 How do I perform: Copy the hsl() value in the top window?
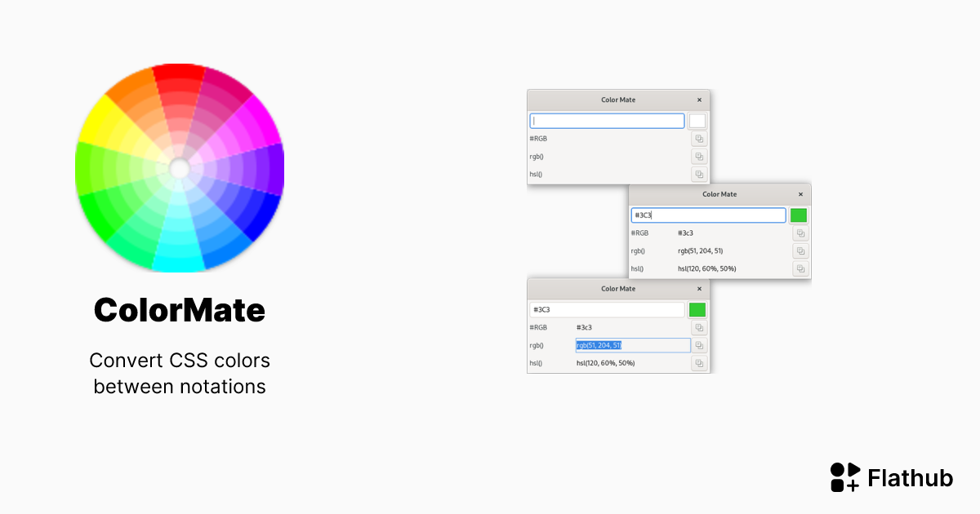(698, 174)
